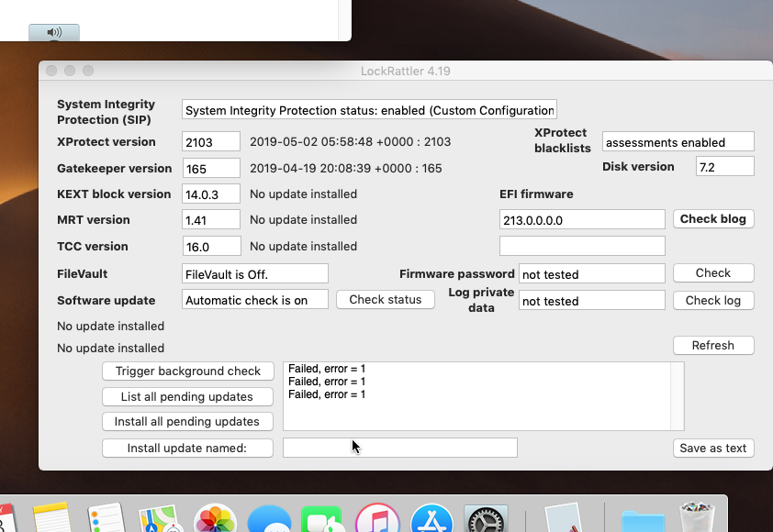Open FaceTime from the Dock

coord(321,519)
